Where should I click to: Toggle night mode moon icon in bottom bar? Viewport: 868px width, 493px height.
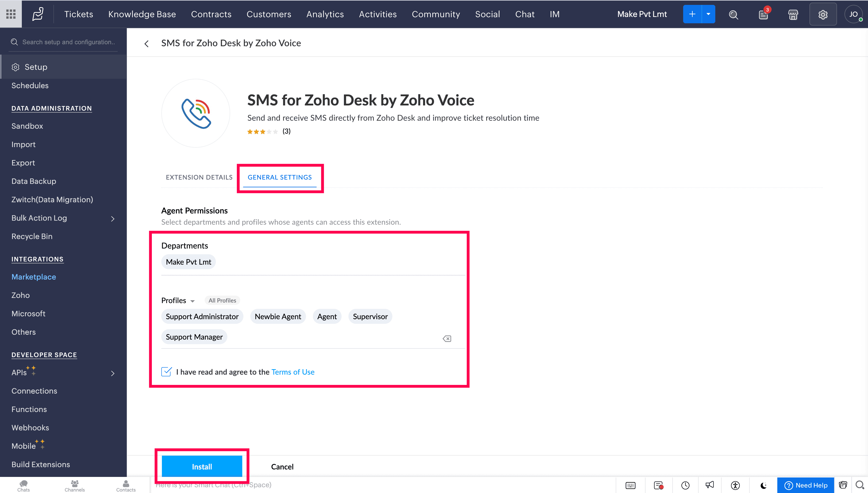(764, 485)
